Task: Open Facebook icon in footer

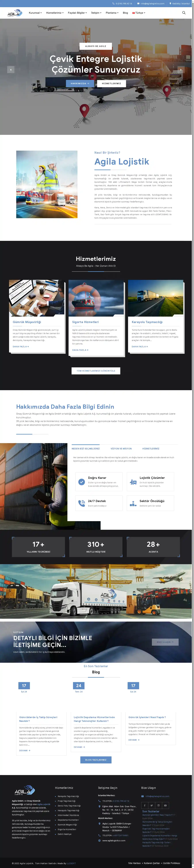Action: point(144,805)
